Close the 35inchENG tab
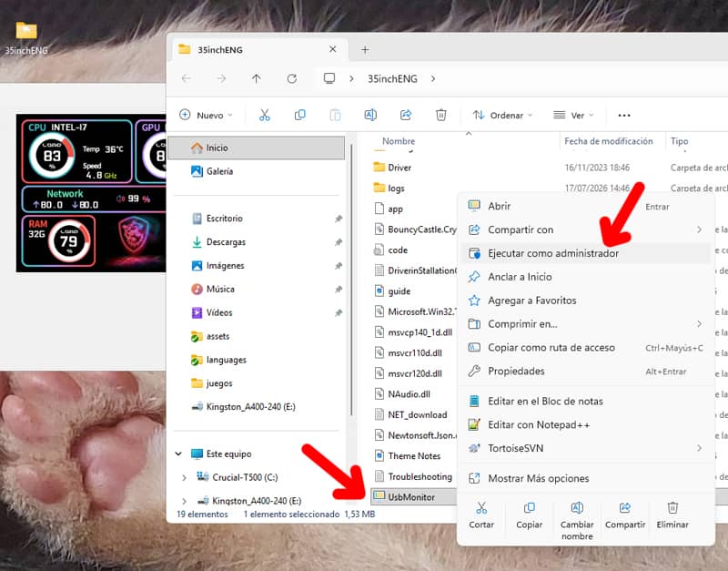This screenshot has height=571, width=728. pos(332,49)
